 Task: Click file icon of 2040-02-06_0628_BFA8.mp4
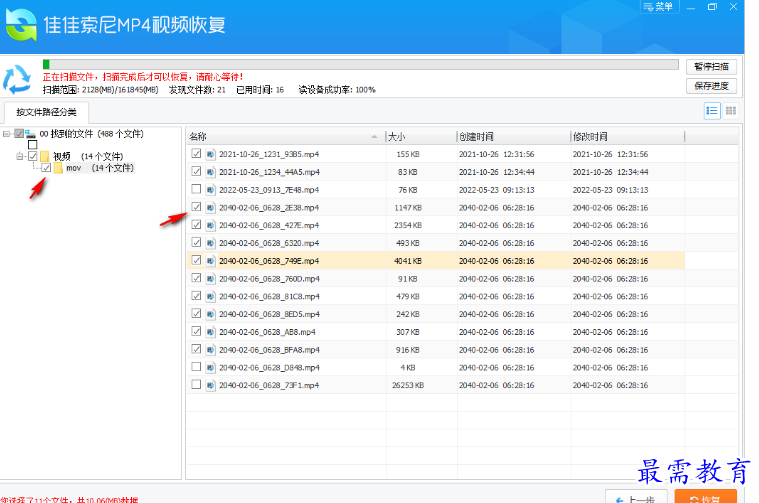pyautogui.click(x=210, y=350)
